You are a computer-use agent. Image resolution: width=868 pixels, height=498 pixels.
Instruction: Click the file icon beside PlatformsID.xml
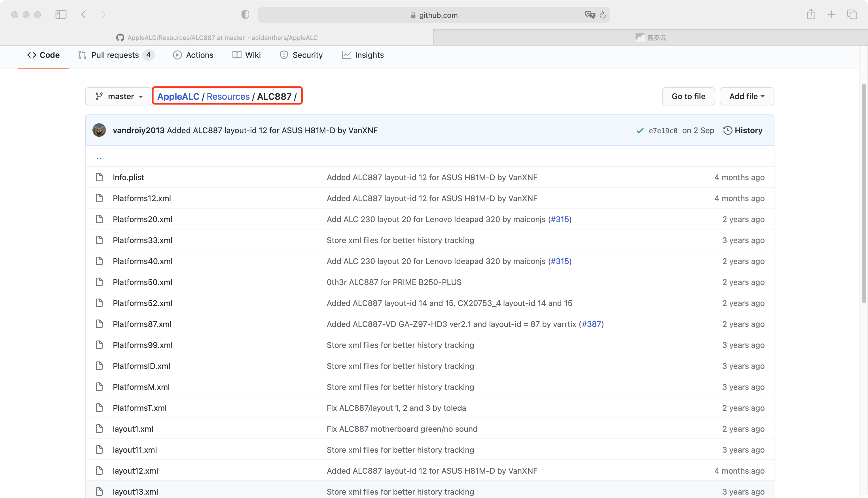click(x=99, y=366)
